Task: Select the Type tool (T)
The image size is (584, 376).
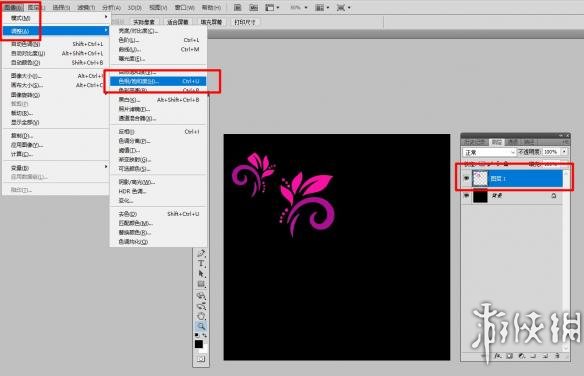Action: [x=201, y=264]
